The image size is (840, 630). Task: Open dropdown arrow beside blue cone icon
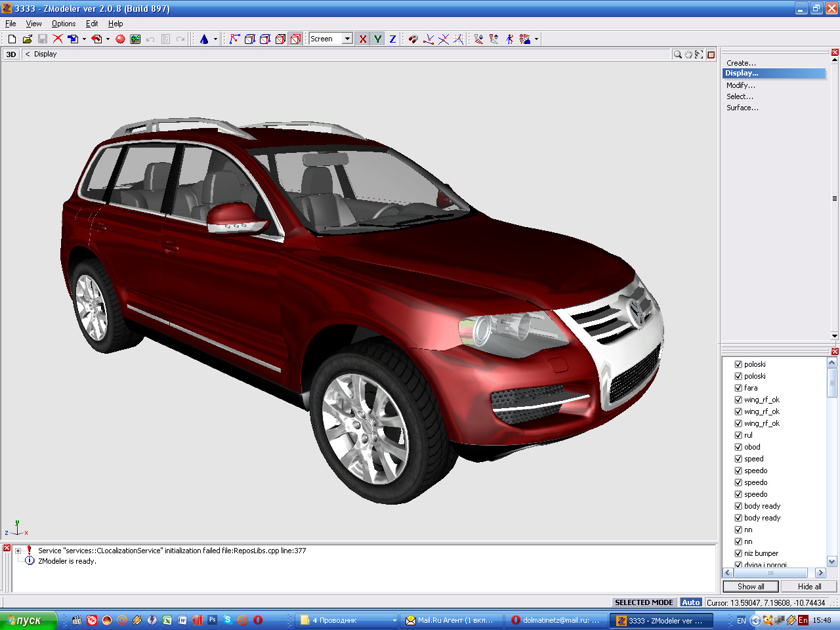pos(215,39)
